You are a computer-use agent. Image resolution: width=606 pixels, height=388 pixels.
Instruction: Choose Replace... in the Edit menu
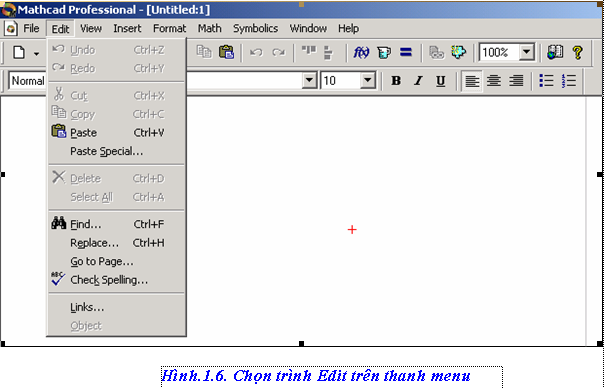point(116,243)
